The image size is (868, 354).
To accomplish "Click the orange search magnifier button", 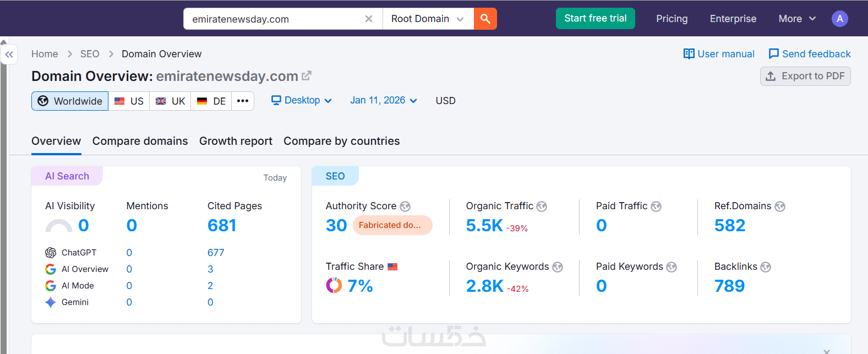I will click(x=485, y=19).
